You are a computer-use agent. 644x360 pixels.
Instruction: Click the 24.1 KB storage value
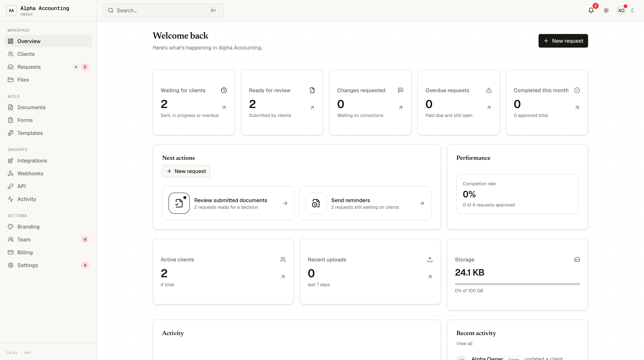point(470,272)
